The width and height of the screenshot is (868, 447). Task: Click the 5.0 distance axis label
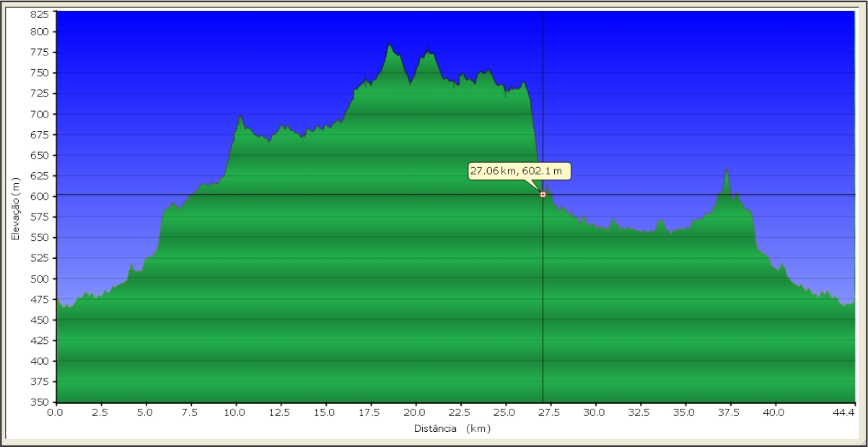tap(146, 413)
